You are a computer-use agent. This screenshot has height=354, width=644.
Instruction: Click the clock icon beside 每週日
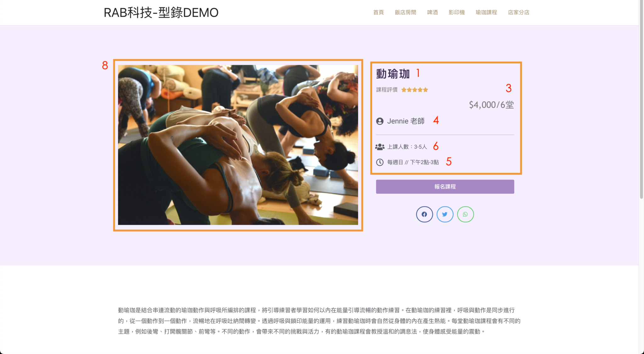point(380,162)
